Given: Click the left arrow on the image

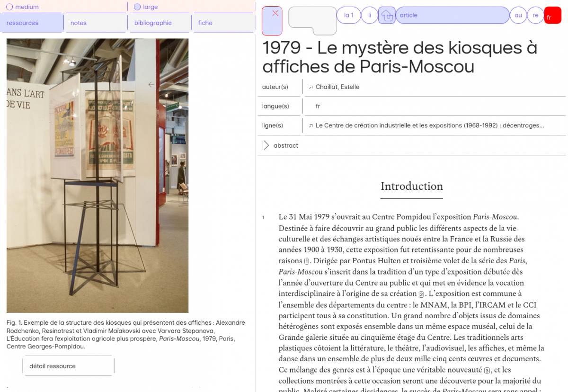Looking at the screenshot, I should (x=151, y=85).
